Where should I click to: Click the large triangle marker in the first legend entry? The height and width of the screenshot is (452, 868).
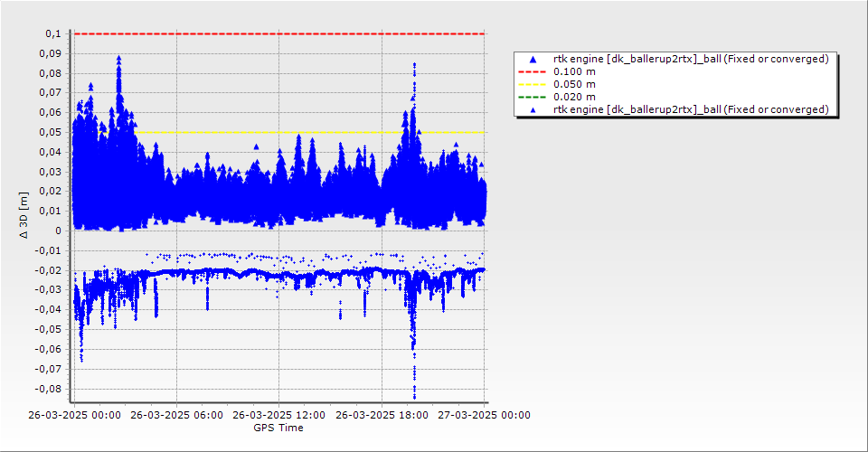coord(533,59)
